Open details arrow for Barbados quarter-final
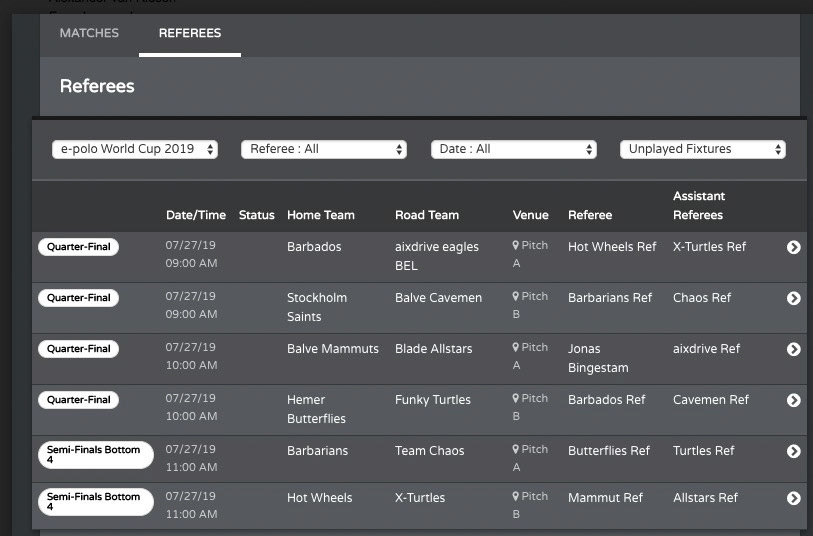The image size is (813, 536). point(793,247)
